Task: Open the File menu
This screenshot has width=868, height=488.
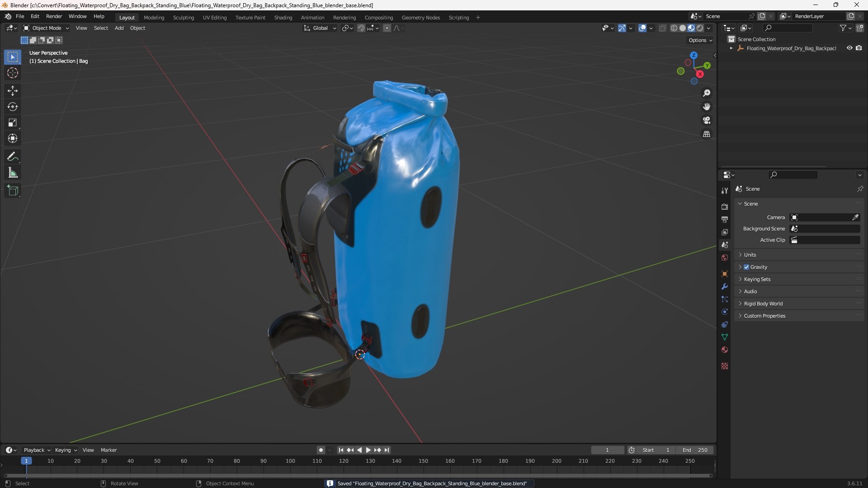Action: coord(20,16)
